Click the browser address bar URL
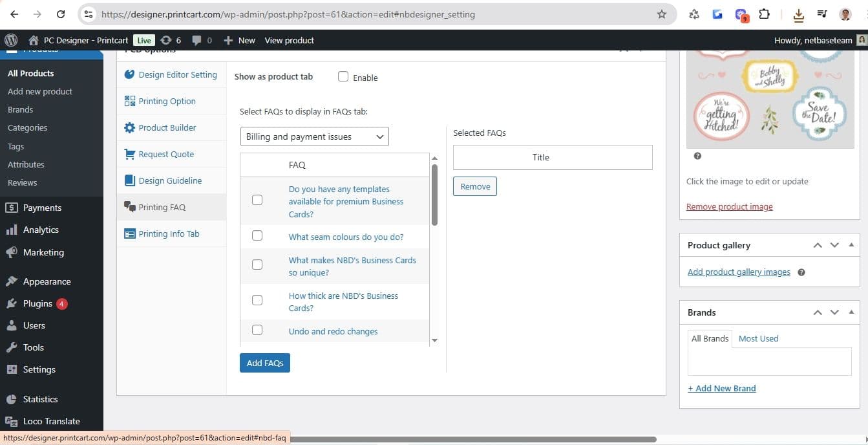This screenshot has height=445, width=868. (288, 14)
